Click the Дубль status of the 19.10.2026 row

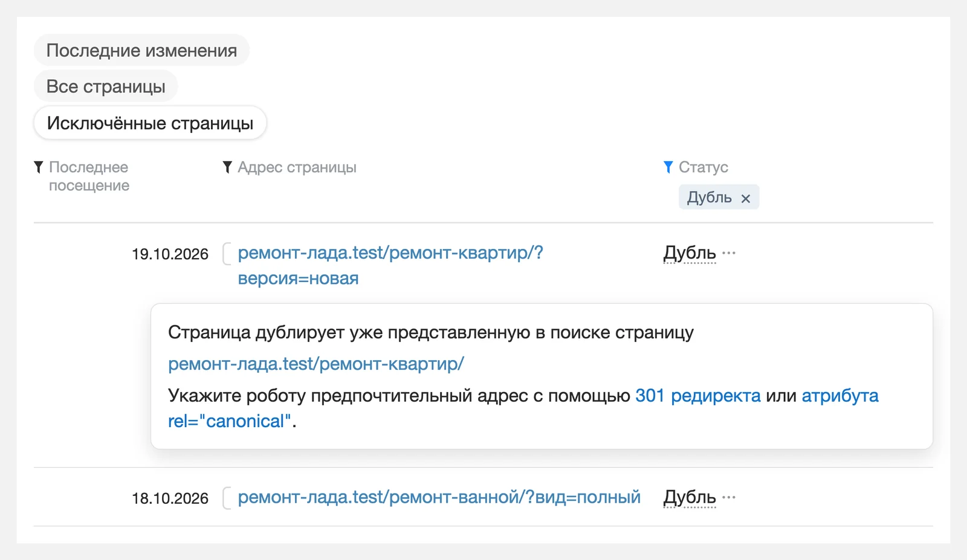click(x=690, y=253)
